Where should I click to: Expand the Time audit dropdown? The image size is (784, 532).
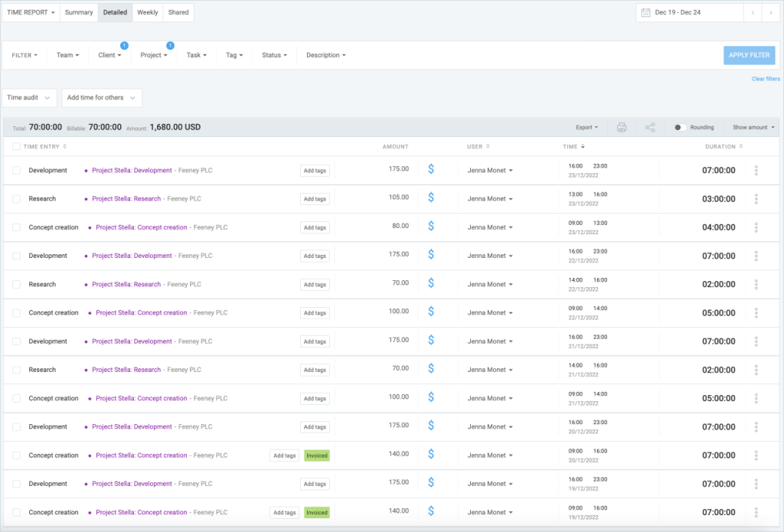coord(29,97)
